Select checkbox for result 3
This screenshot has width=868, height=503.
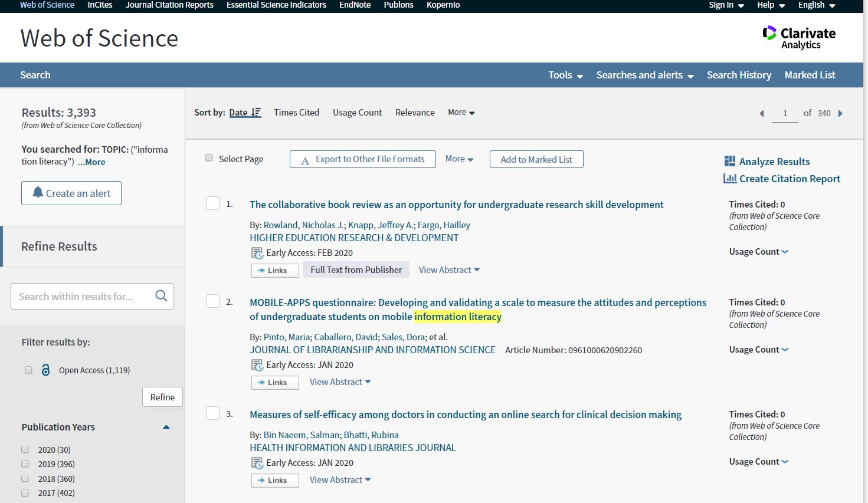[212, 413]
